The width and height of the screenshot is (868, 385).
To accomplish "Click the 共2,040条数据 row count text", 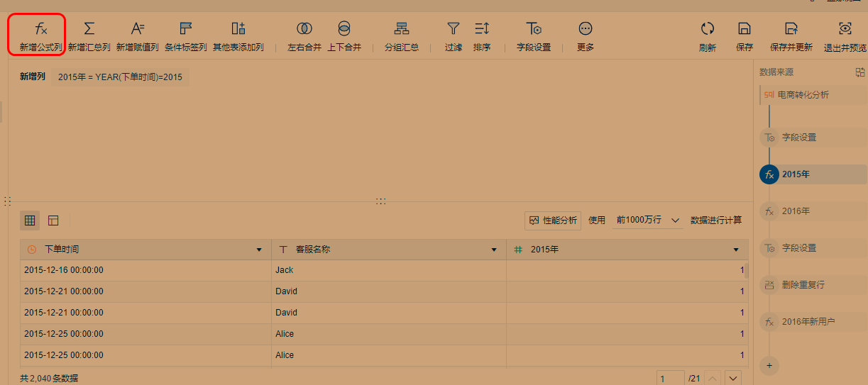I will pos(49,379).
